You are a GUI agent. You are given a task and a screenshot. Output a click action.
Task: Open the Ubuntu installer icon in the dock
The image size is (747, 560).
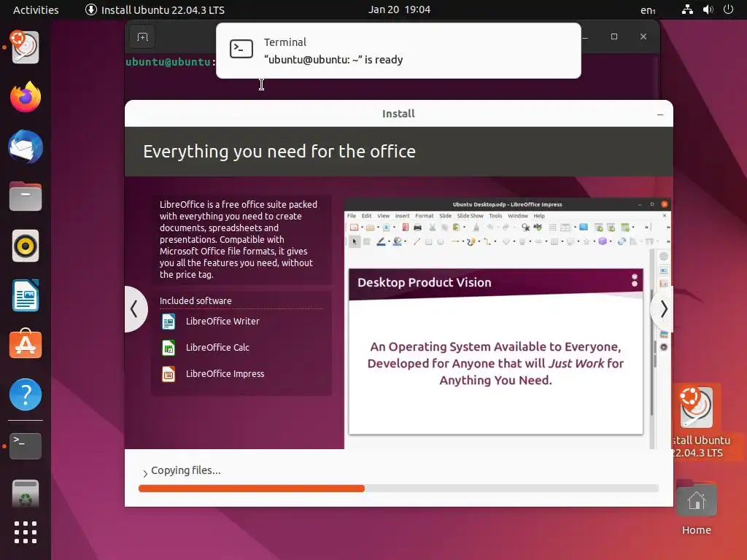(26, 47)
